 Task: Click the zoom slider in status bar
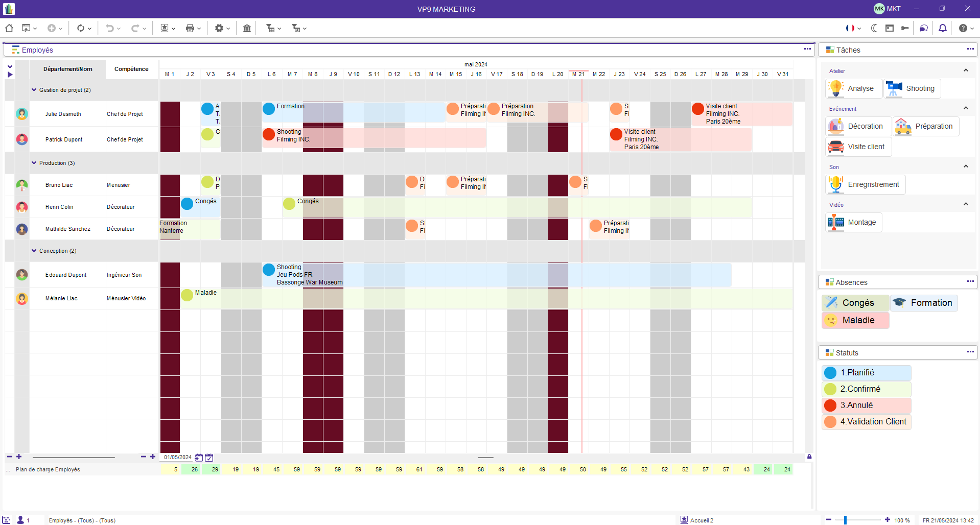coord(857,520)
